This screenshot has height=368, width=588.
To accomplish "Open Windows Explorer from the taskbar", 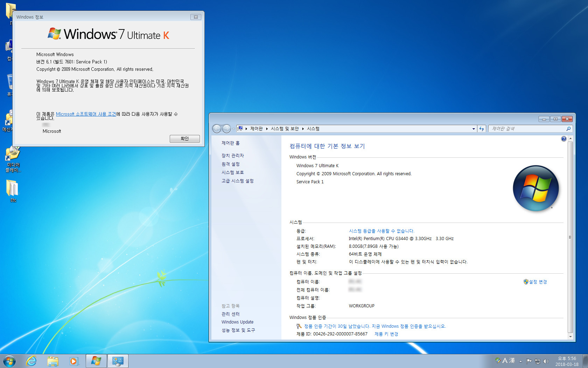I will pyautogui.click(x=53, y=361).
